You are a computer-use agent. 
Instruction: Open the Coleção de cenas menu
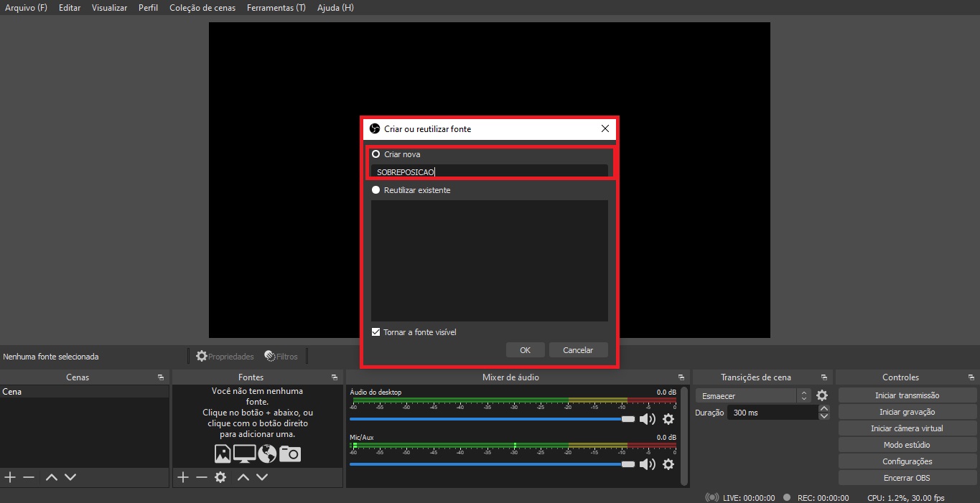point(202,8)
